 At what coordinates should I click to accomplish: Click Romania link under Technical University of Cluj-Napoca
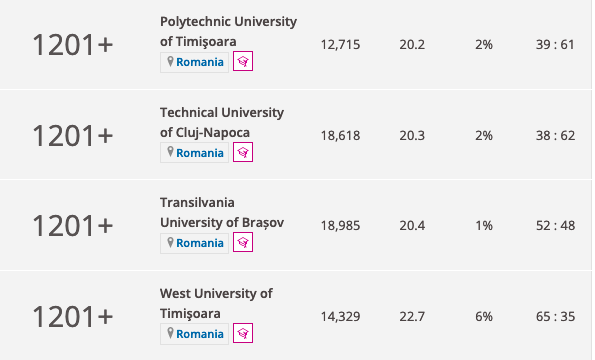pyautogui.click(x=200, y=153)
